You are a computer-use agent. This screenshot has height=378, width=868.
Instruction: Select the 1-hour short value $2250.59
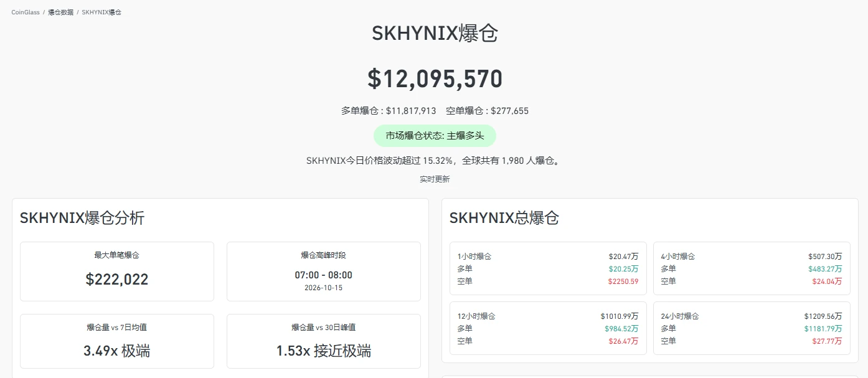tap(623, 281)
